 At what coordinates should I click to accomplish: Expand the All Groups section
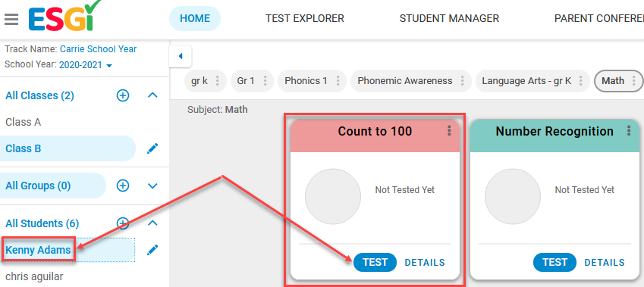point(152,186)
